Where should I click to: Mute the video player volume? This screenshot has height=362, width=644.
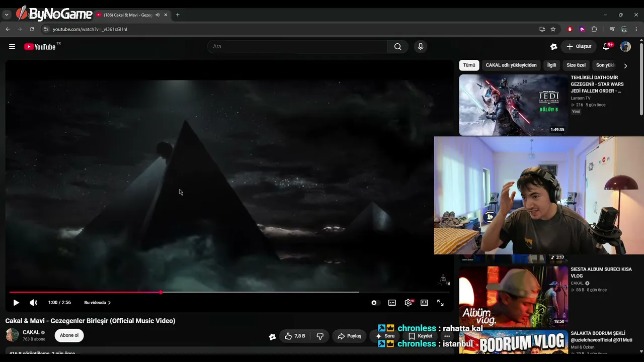click(33, 303)
